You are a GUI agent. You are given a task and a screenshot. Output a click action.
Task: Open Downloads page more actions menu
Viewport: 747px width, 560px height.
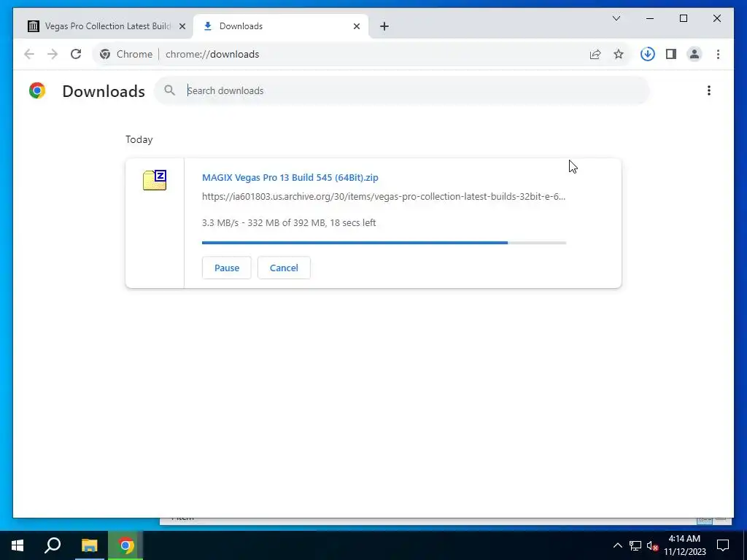pyautogui.click(x=709, y=90)
